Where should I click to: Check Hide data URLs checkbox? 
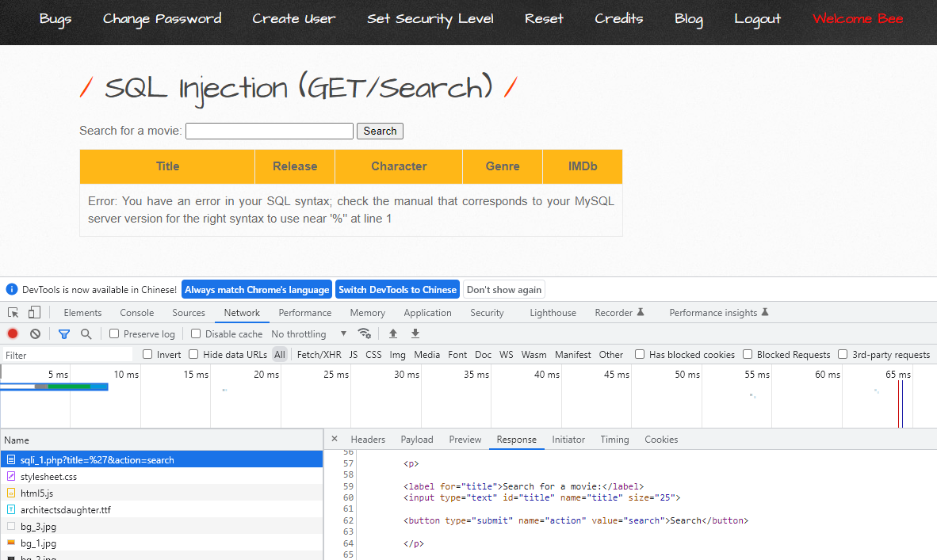tap(193, 354)
